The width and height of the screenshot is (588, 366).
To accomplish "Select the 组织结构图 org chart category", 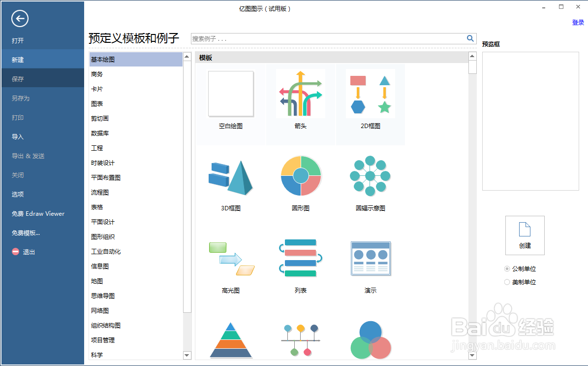I will coord(136,326).
